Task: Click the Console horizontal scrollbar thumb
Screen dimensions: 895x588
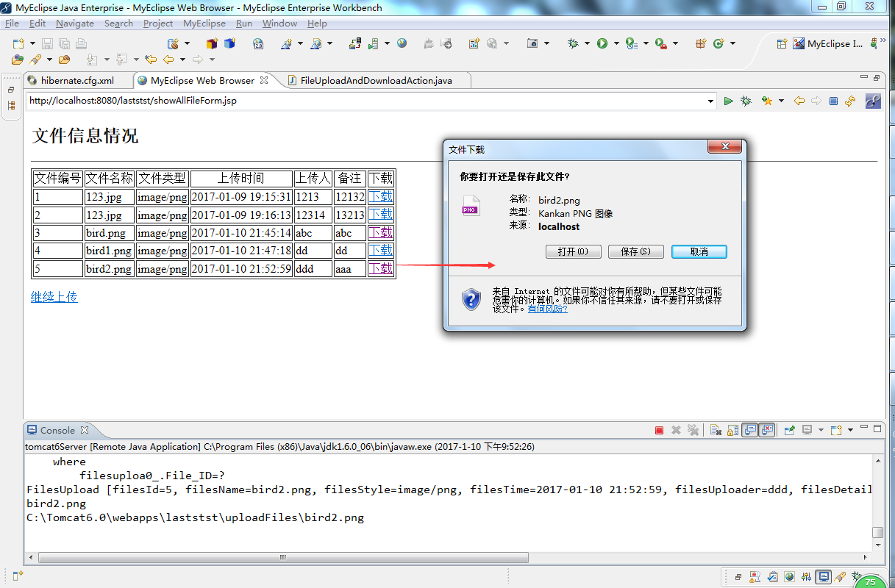Action: click(x=283, y=557)
